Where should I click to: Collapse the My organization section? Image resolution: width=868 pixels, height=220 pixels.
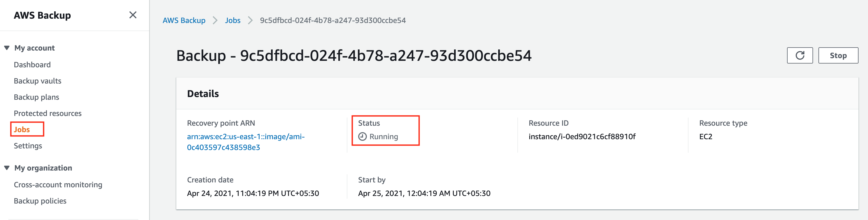click(x=7, y=168)
